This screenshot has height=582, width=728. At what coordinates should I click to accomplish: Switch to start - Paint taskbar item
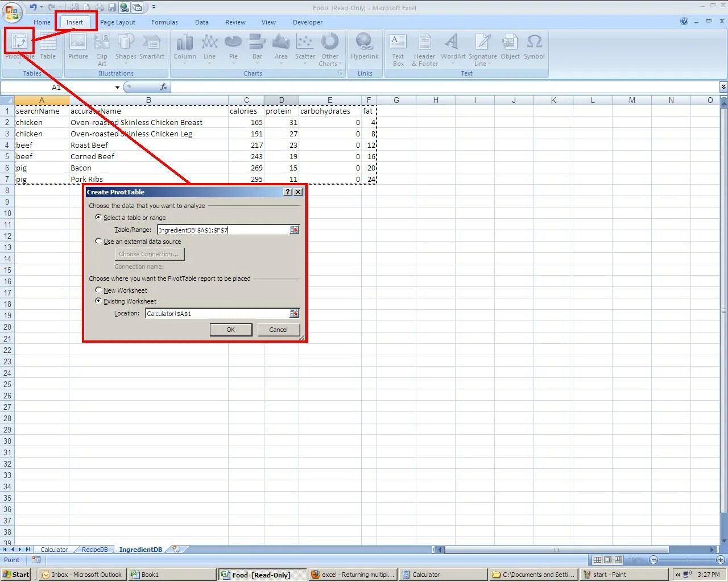coord(623,575)
